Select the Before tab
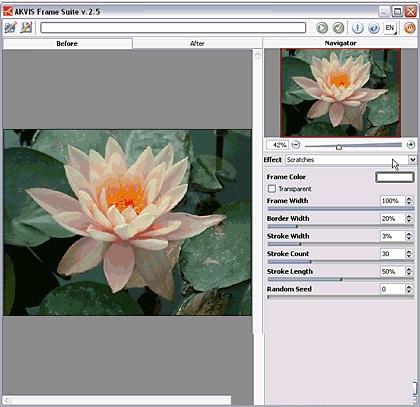This screenshot has height=407, width=420. (67, 43)
